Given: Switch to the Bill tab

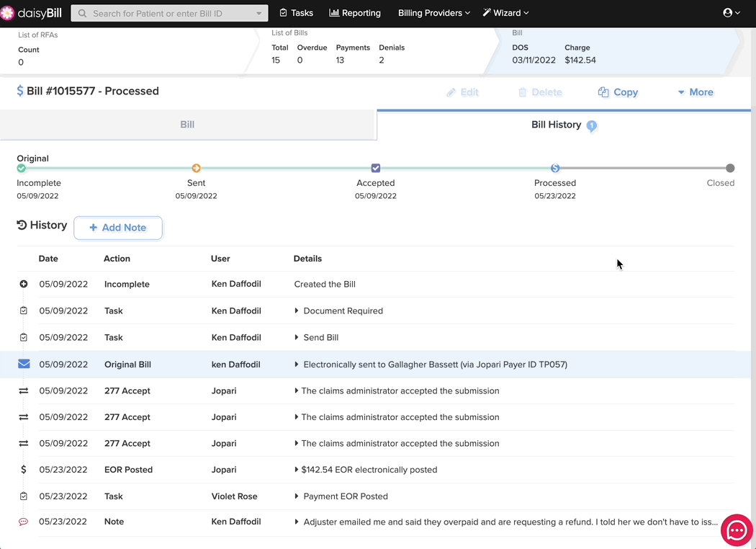Looking at the screenshot, I should click(x=188, y=125).
